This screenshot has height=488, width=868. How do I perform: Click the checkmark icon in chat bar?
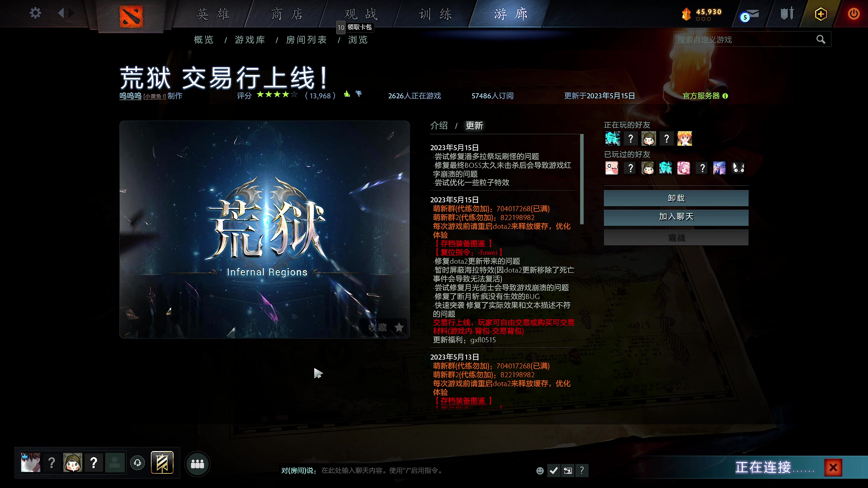[554, 471]
